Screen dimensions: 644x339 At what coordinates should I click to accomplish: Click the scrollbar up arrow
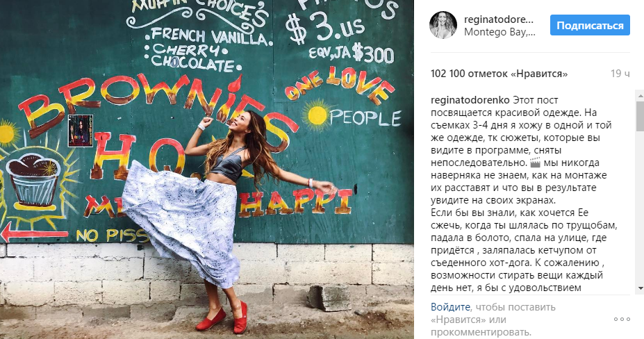pos(640,95)
